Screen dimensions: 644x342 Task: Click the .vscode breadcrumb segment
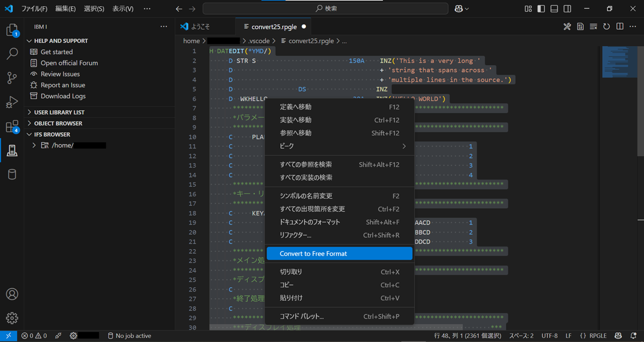tap(259, 41)
